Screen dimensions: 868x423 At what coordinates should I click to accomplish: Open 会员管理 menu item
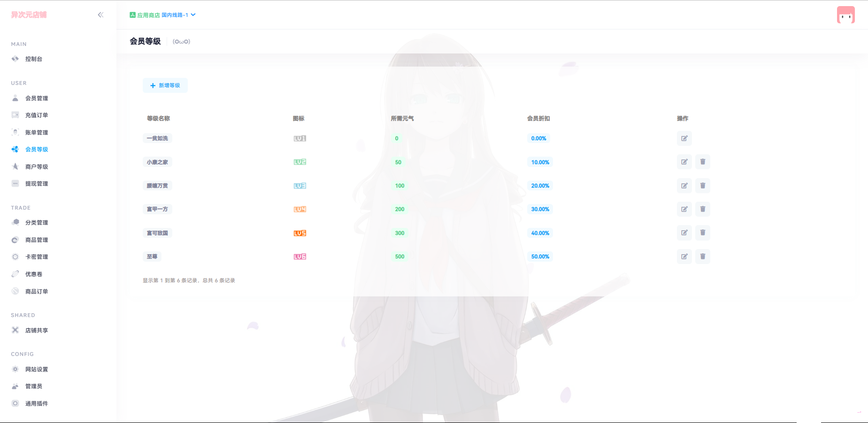pos(37,98)
